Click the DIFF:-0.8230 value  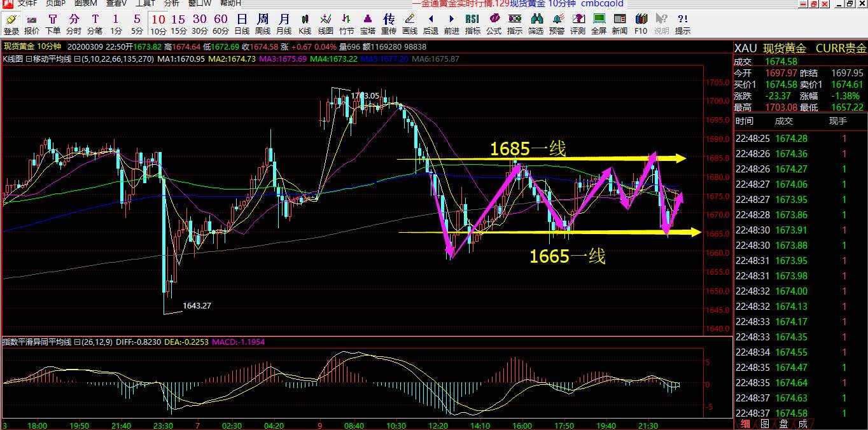pos(138,342)
